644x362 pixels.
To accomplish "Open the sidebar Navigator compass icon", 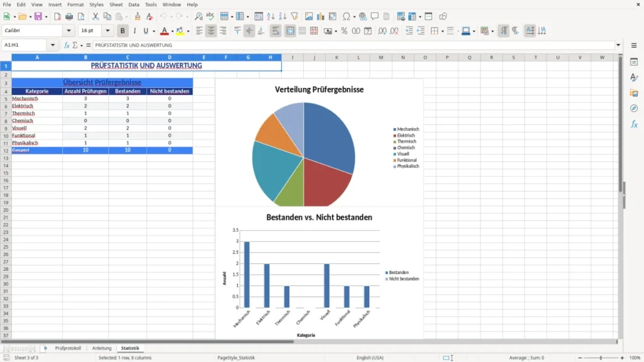I will tap(634, 108).
